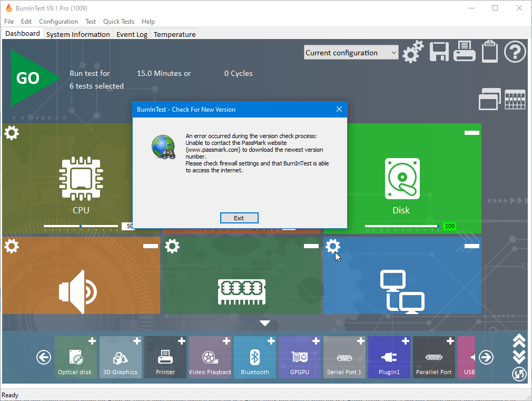Add the Serial Port 1 test

coord(361,341)
